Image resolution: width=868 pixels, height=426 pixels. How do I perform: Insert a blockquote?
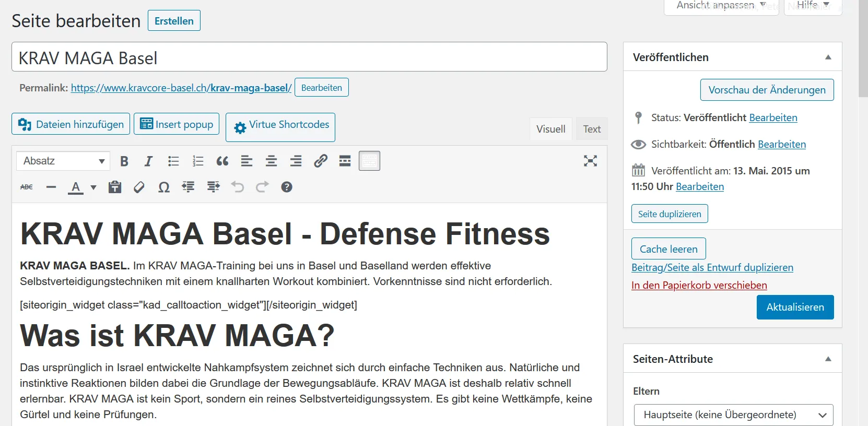pyautogui.click(x=222, y=161)
